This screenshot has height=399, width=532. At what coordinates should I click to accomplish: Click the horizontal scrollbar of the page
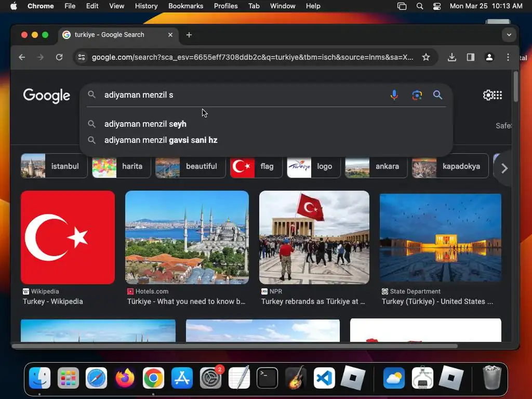pyautogui.click(x=235, y=346)
